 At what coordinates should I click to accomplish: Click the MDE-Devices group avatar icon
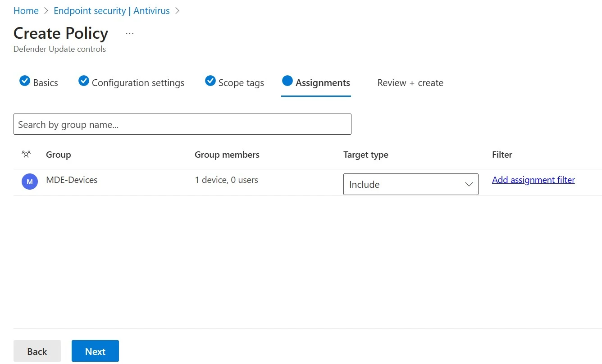point(30,182)
